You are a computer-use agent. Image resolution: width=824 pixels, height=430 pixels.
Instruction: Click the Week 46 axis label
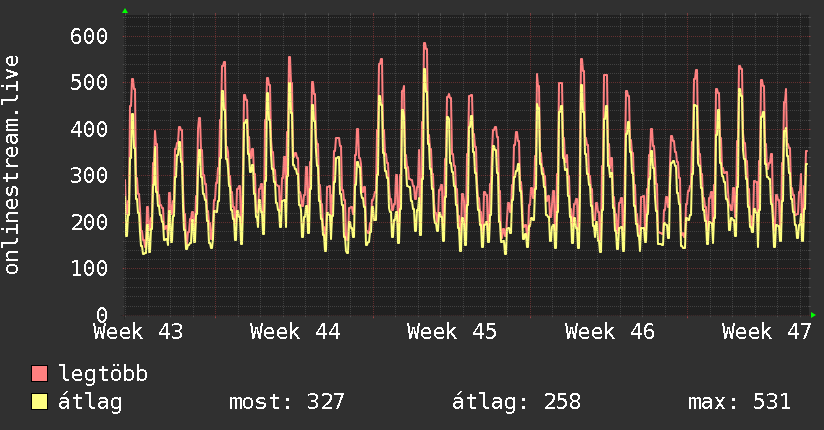coord(610,332)
